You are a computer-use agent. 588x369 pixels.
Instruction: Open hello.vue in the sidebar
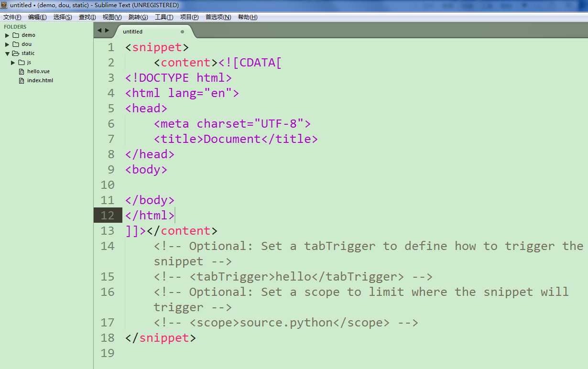coord(38,71)
